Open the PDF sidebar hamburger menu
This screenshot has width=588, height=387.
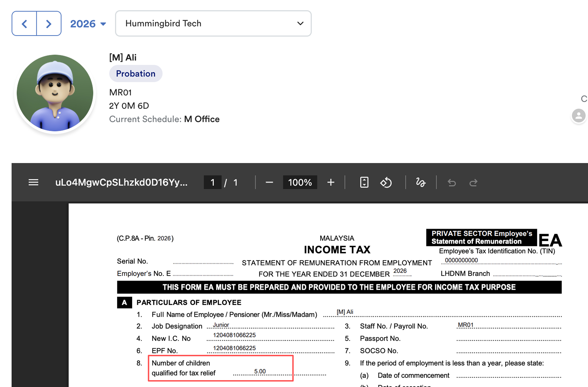click(x=33, y=183)
